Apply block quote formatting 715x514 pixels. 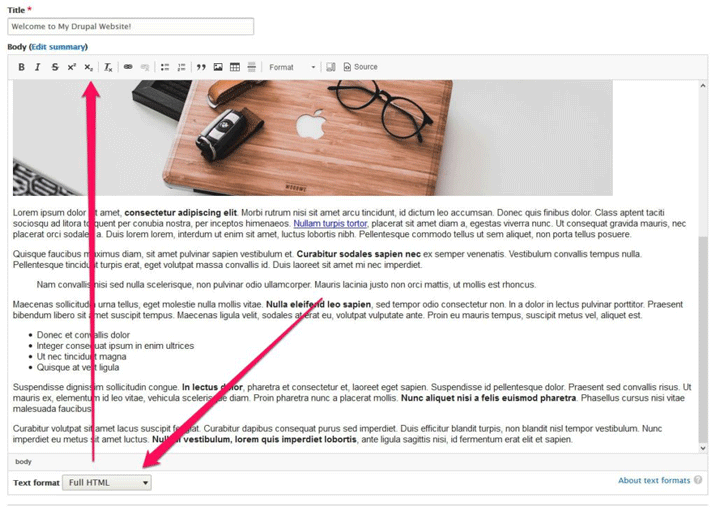click(201, 67)
